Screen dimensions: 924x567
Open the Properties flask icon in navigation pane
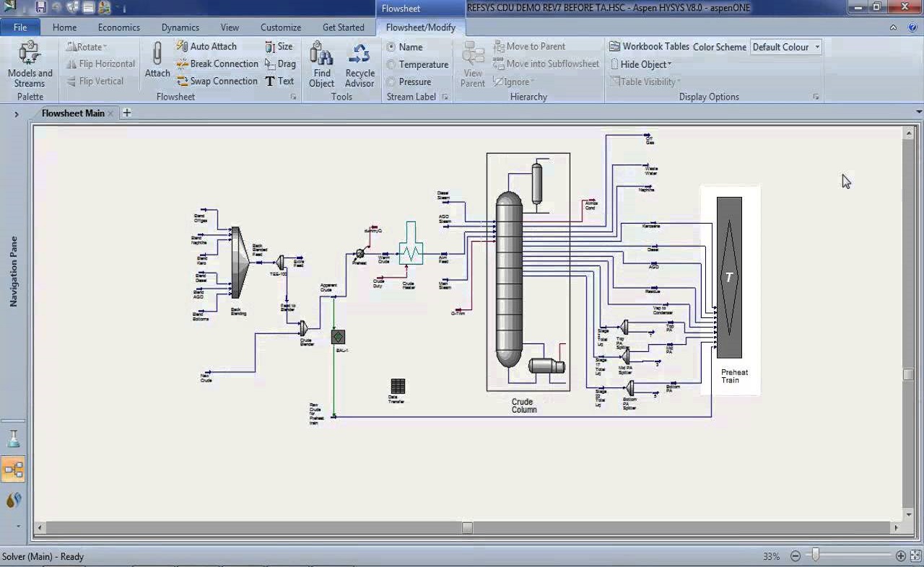coord(13,438)
